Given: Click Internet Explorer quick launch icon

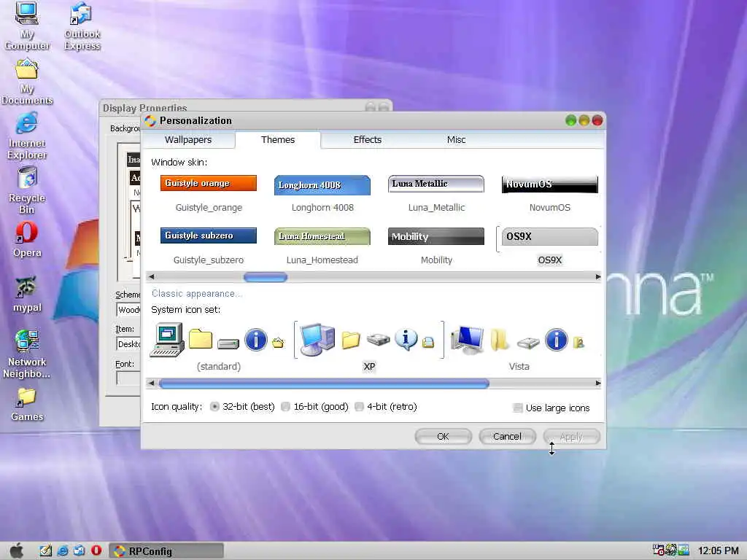Looking at the screenshot, I should pyautogui.click(x=63, y=551).
